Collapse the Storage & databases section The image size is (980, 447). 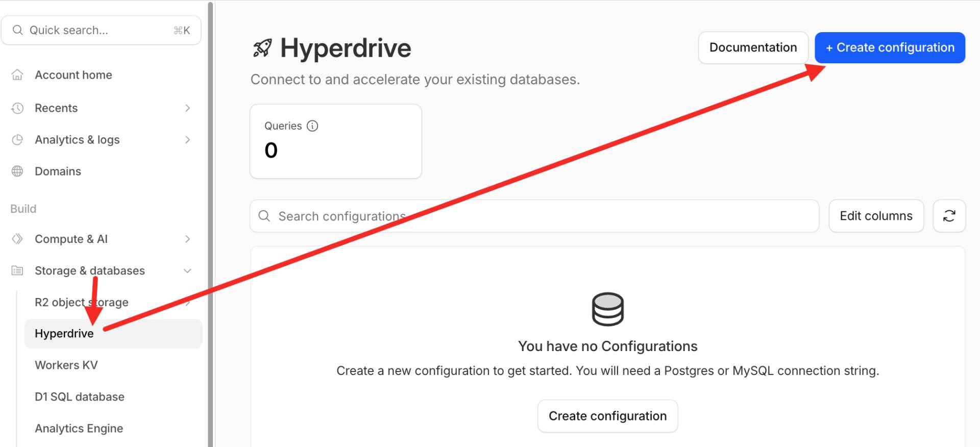click(187, 271)
